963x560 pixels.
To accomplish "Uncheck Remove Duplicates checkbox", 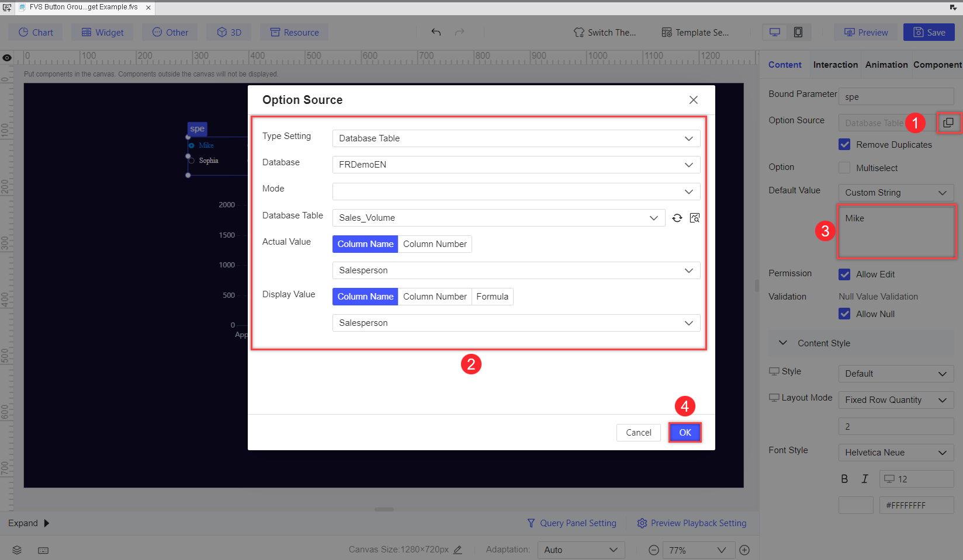I will [844, 144].
